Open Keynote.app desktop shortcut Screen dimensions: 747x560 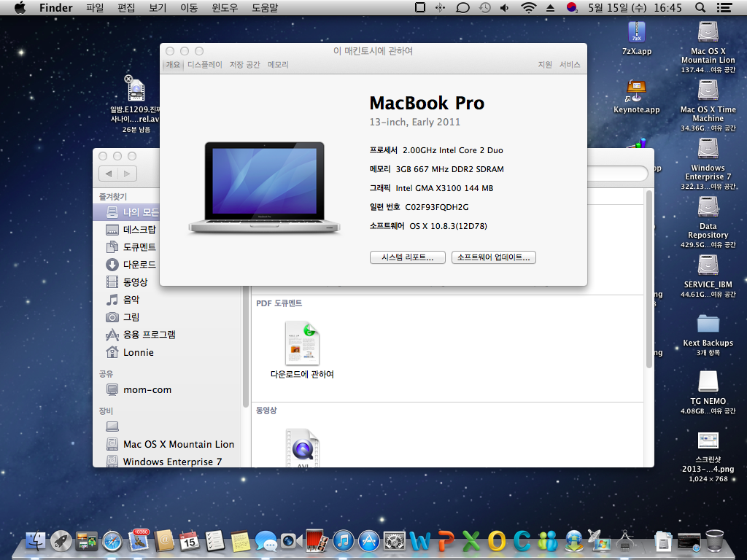point(636,96)
